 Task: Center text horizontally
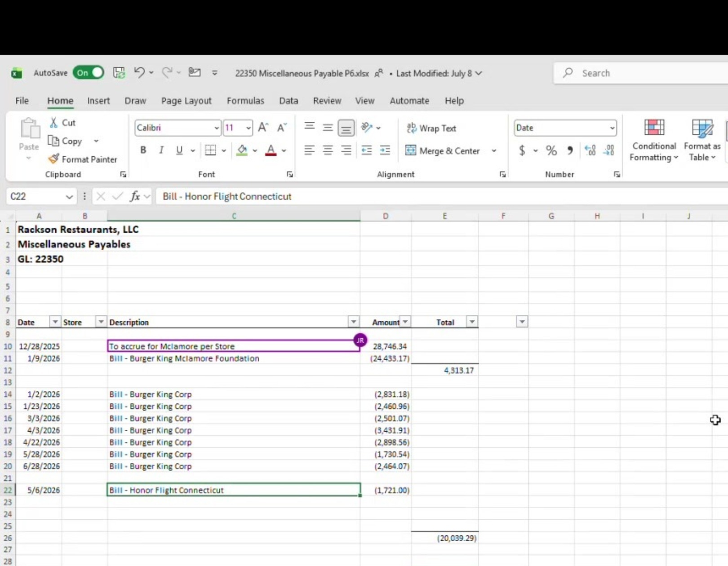(x=328, y=150)
